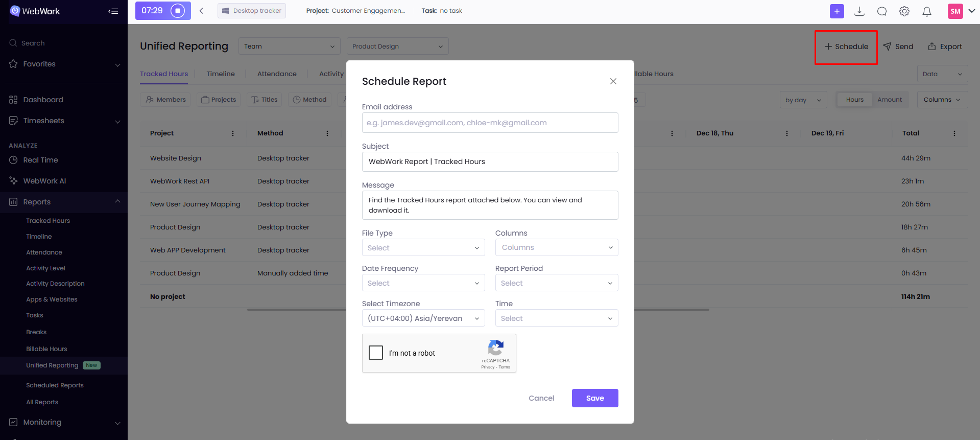This screenshot has width=980, height=440.
Task: Open the File Type dropdown
Action: coord(423,248)
